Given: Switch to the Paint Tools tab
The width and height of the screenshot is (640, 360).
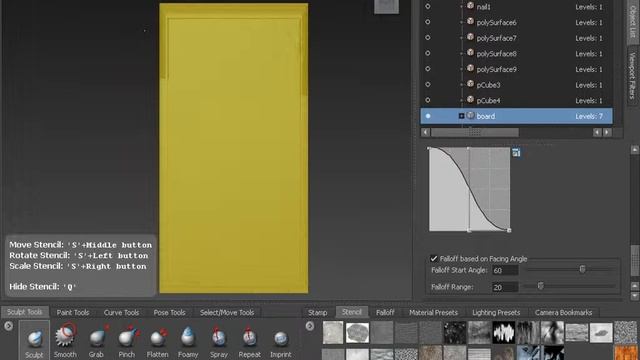Looking at the screenshot, I should [x=73, y=313].
